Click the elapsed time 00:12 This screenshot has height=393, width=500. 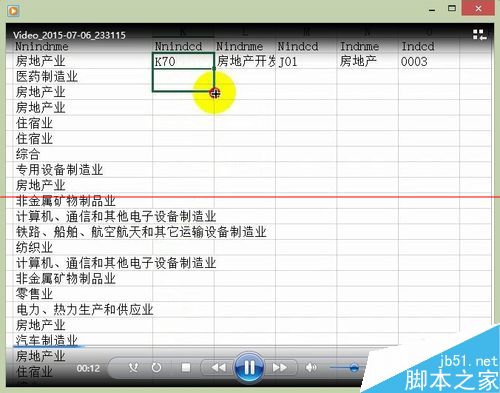point(88,368)
